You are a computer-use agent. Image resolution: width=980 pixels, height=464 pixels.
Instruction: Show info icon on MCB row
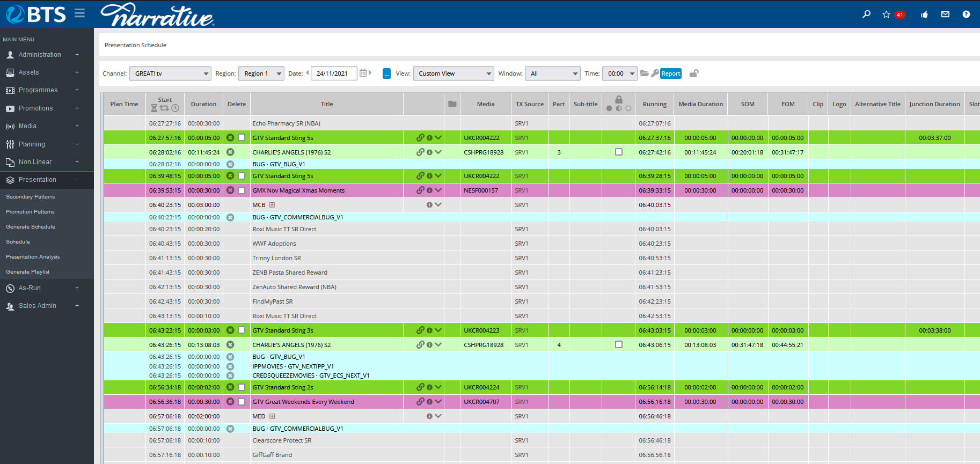pyautogui.click(x=429, y=205)
